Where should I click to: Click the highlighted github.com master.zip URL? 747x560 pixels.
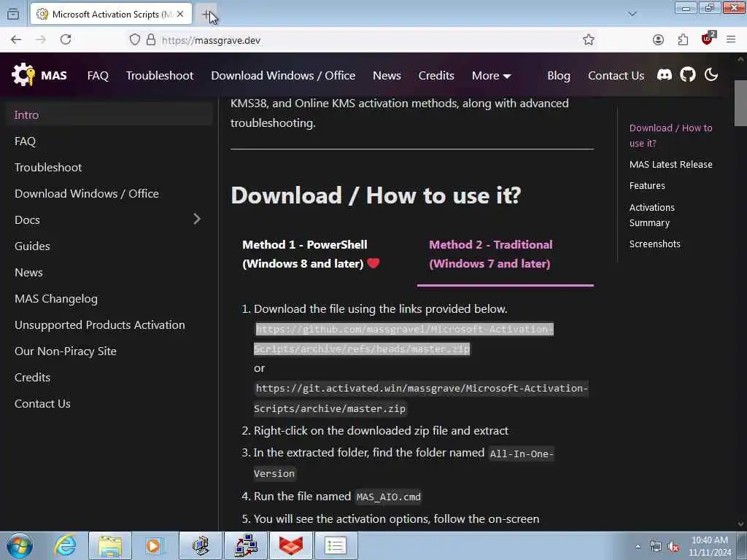click(403, 338)
